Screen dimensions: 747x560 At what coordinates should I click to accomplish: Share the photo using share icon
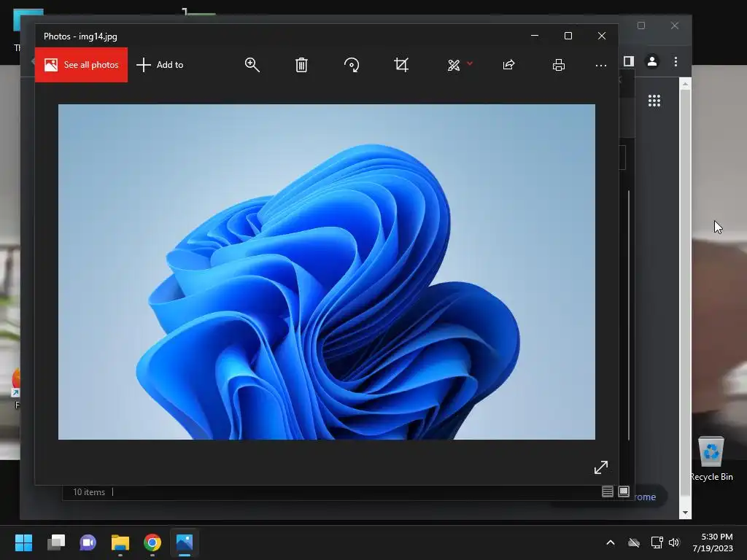click(x=508, y=65)
